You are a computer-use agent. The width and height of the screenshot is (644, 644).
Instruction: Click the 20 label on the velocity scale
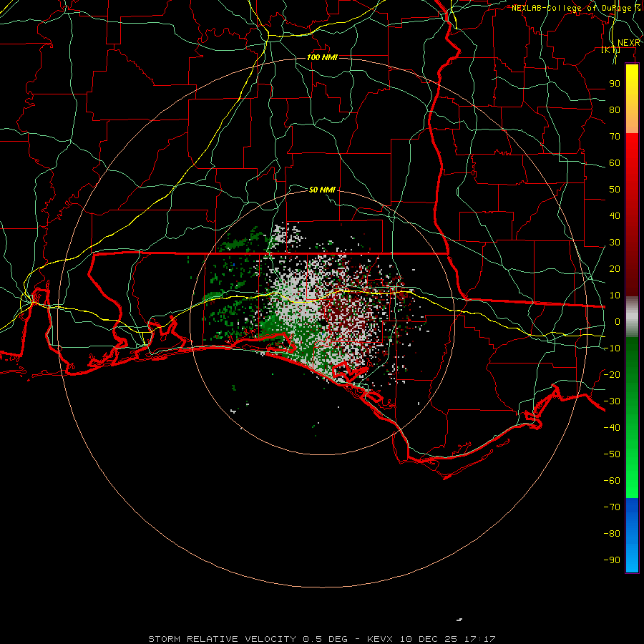point(615,268)
